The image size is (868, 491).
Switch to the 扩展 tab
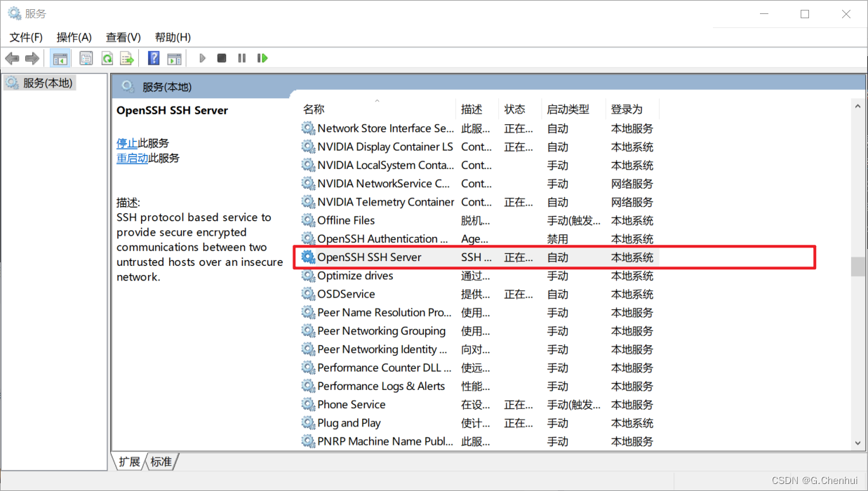coord(129,462)
